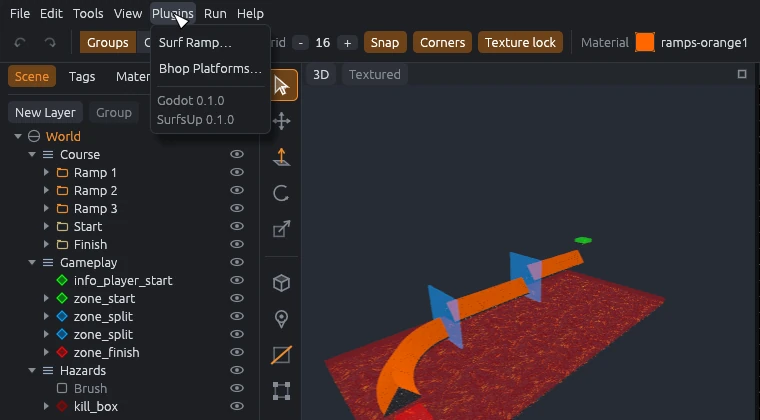Screen dimensions: 760x420
Task: Choose Bhop Platforms… from Plugins menu
Action: 210,69
